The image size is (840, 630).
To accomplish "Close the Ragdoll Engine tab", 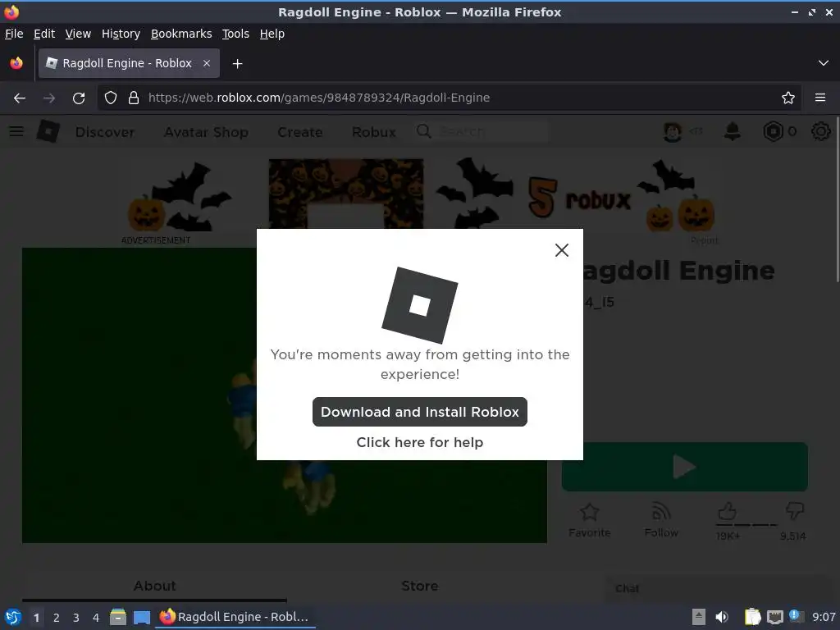I will (x=207, y=63).
